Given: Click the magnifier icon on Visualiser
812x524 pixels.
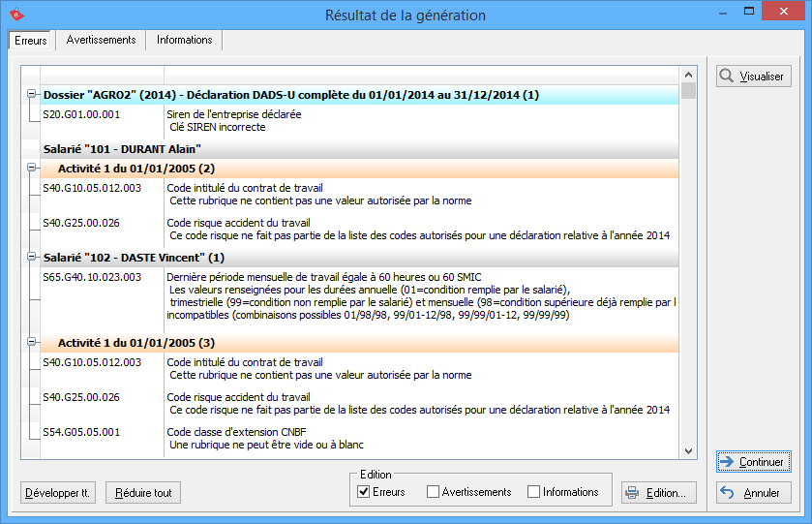Looking at the screenshot, I should click(727, 76).
